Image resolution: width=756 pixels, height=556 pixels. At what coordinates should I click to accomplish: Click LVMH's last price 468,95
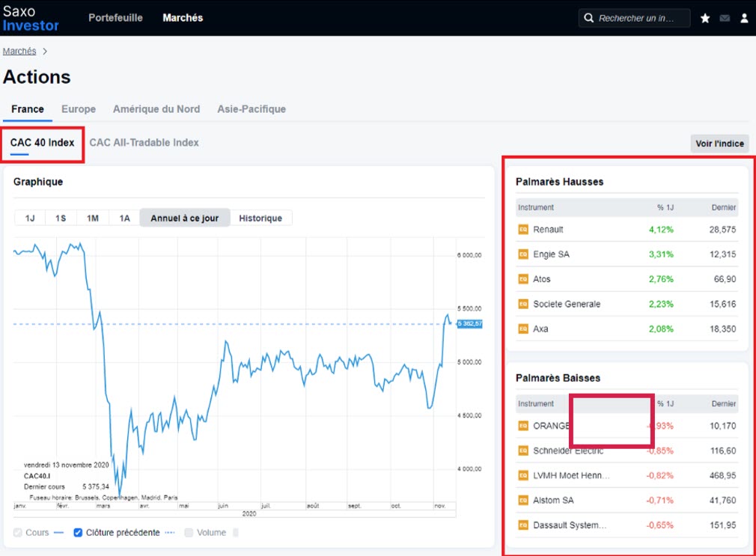click(x=723, y=475)
